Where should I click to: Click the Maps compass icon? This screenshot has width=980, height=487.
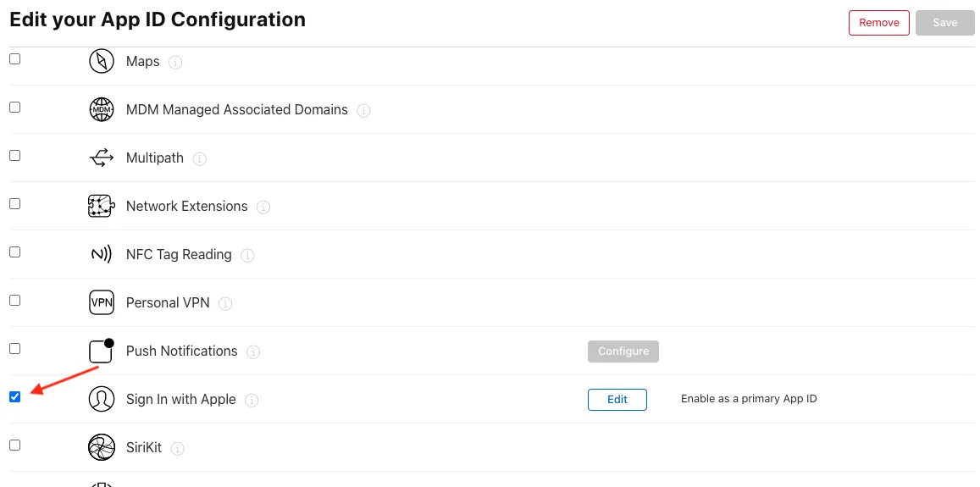pyautogui.click(x=102, y=61)
